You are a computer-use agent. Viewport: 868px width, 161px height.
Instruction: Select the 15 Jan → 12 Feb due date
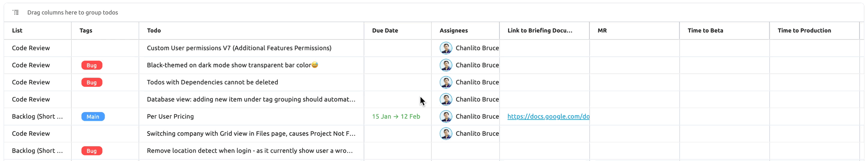coord(396,116)
